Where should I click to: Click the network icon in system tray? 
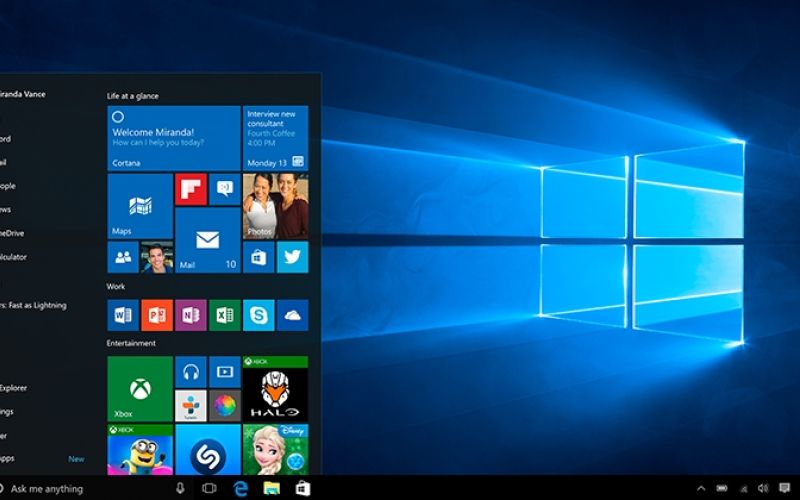click(743, 489)
